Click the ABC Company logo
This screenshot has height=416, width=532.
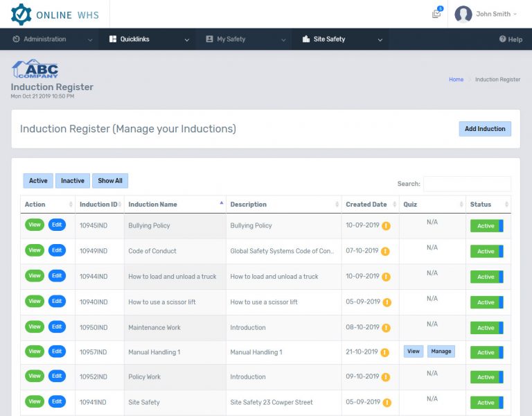click(35, 69)
